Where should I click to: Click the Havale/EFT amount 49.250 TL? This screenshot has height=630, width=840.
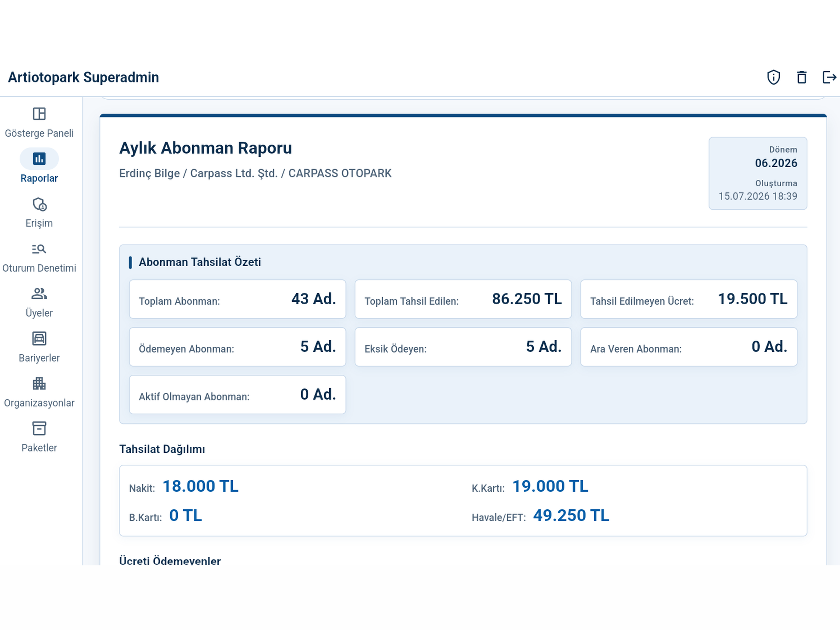(571, 516)
